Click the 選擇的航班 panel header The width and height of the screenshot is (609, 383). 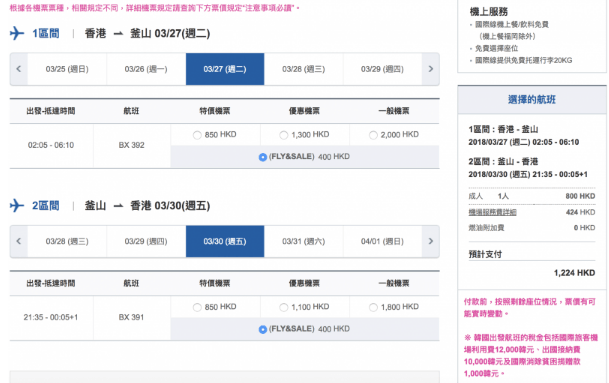coord(532,100)
